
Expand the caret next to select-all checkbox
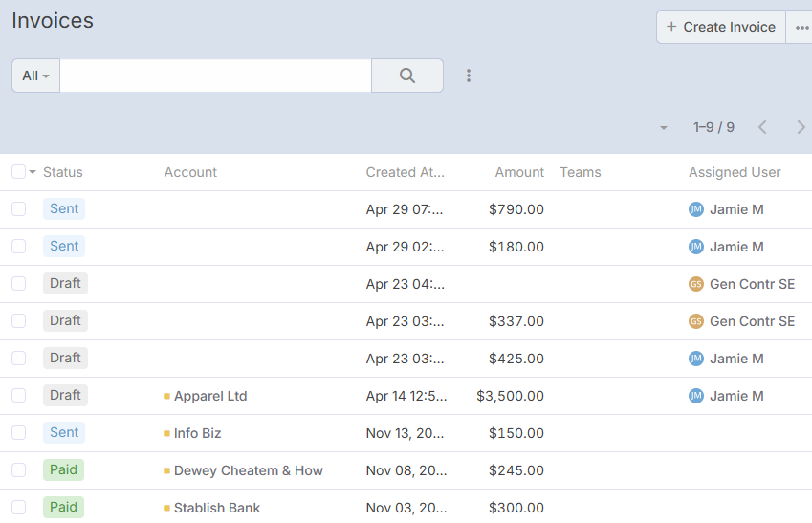(x=33, y=173)
